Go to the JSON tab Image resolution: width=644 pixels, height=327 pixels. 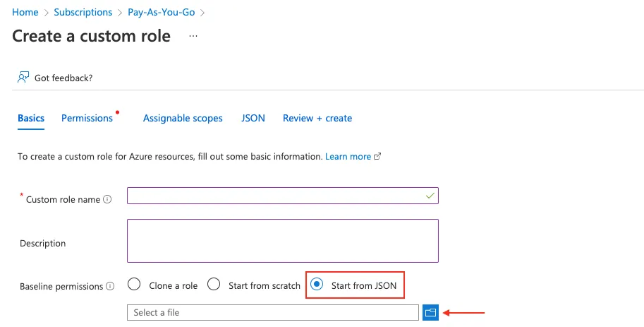tap(253, 118)
